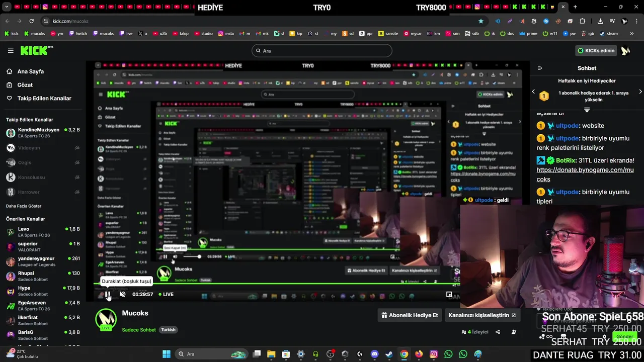Expand Daha Fazla Göster
This screenshot has height=362, width=644.
click(24, 206)
